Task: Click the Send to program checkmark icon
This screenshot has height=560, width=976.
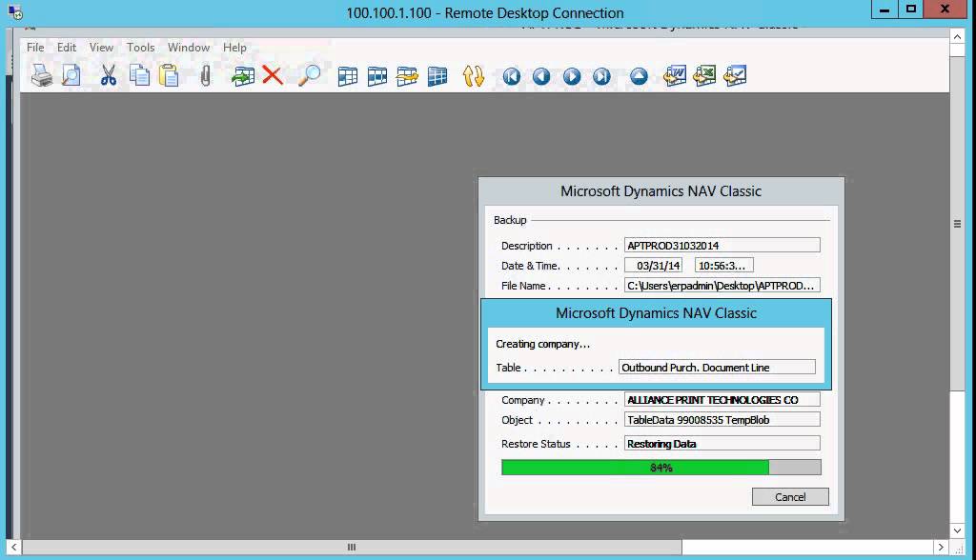Action: tap(735, 76)
